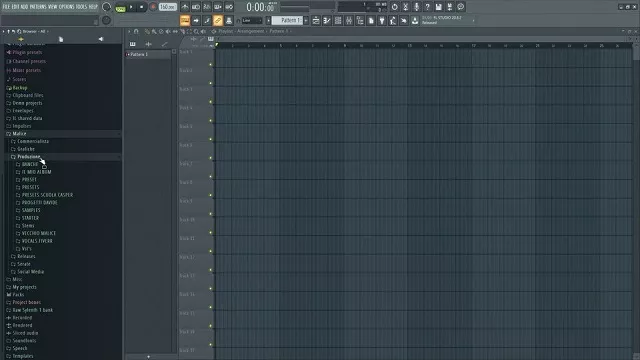Toggle the link/multilink controllers button
The image size is (640, 360).
(x=218, y=20)
